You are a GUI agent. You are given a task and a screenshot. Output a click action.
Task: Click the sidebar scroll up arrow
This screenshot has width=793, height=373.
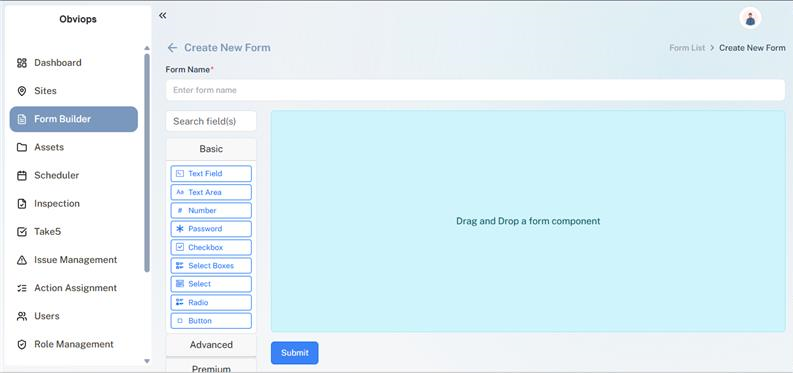point(147,48)
